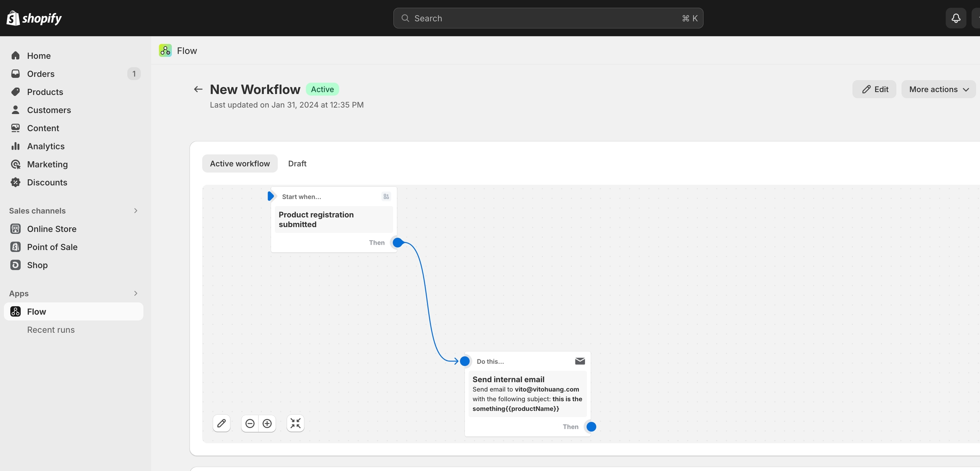Click the Search input field
This screenshot has width=980, height=471.
pyautogui.click(x=548, y=18)
